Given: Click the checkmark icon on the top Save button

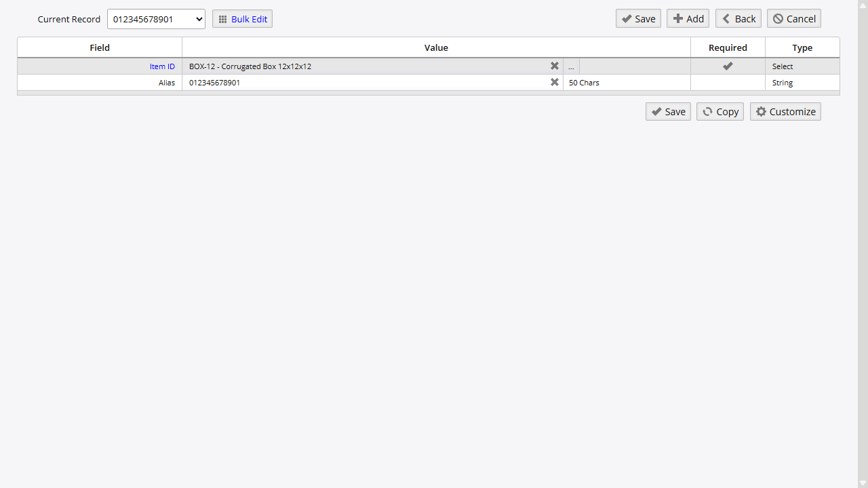Looking at the screenshot, I should click(x=627, y=18).
